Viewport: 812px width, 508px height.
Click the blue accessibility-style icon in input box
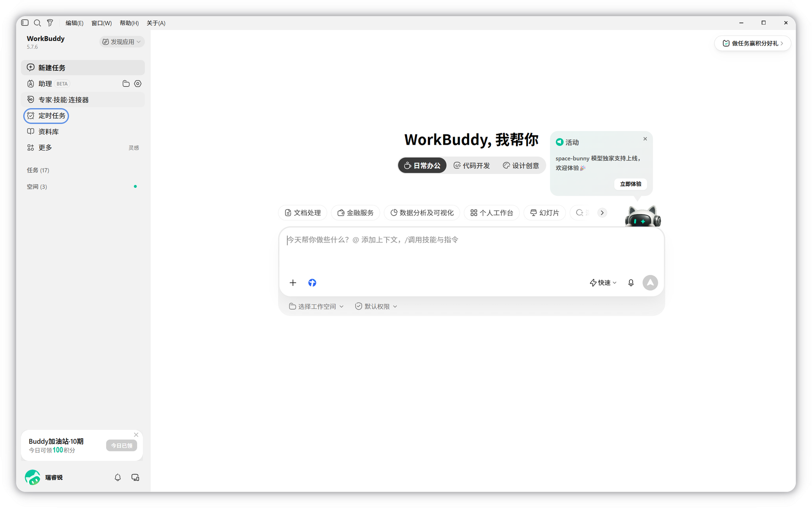click(x=312, y=283)
